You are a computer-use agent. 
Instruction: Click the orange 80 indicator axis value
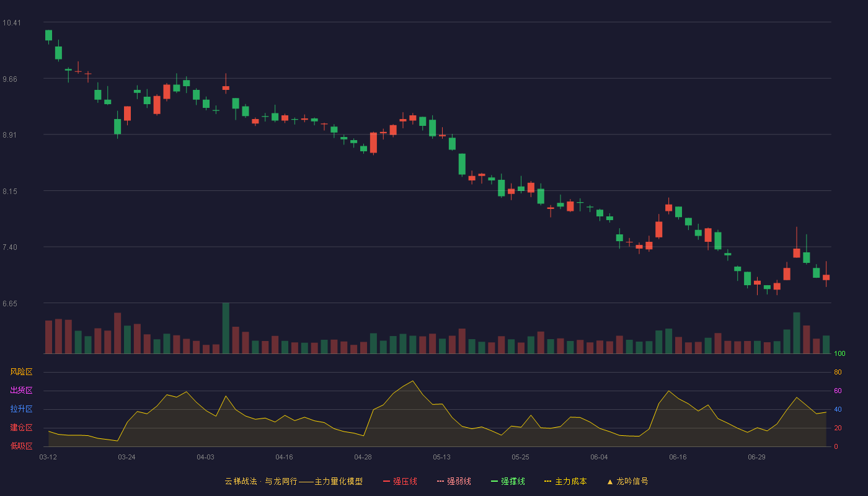(x=838, y=372)
